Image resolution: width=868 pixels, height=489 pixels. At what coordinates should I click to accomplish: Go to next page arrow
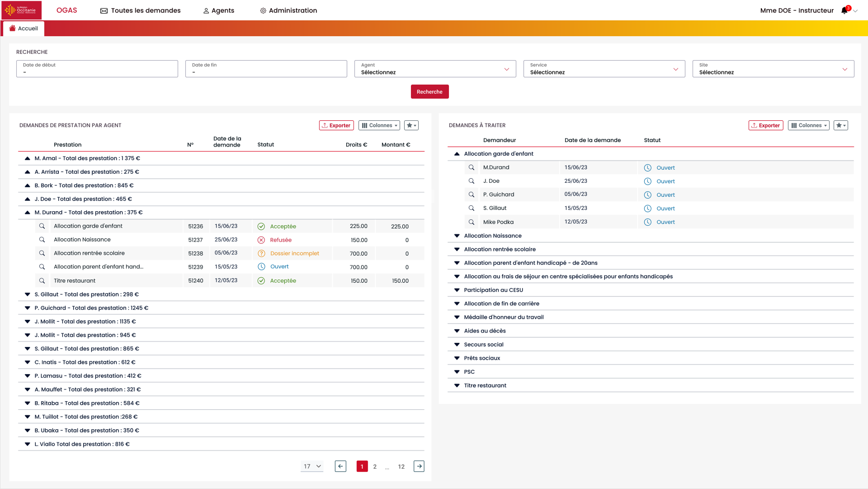(419, 466)
